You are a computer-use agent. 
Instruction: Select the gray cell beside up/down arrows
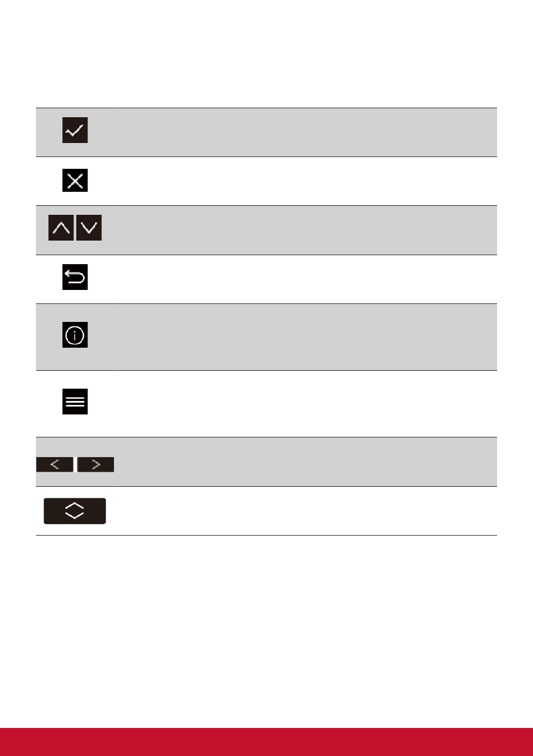(x=305, y=230)
